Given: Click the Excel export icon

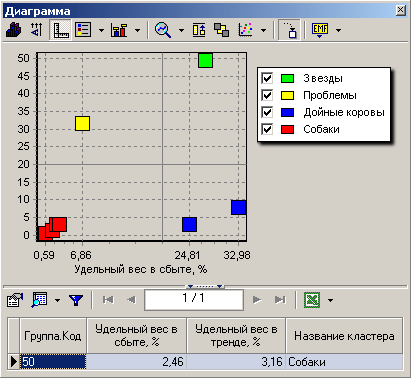Looking at the screenshot, I should pyautogui.click(x=312, y=300).
